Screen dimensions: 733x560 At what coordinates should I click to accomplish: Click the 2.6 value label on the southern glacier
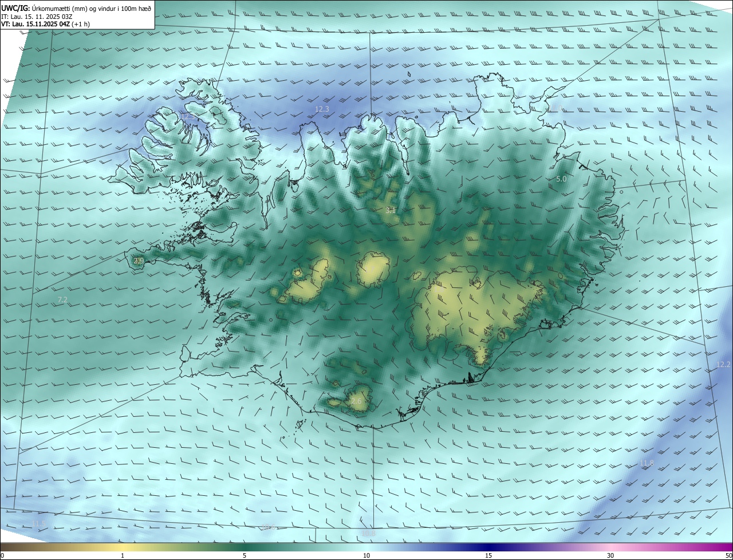click(356, 401)
